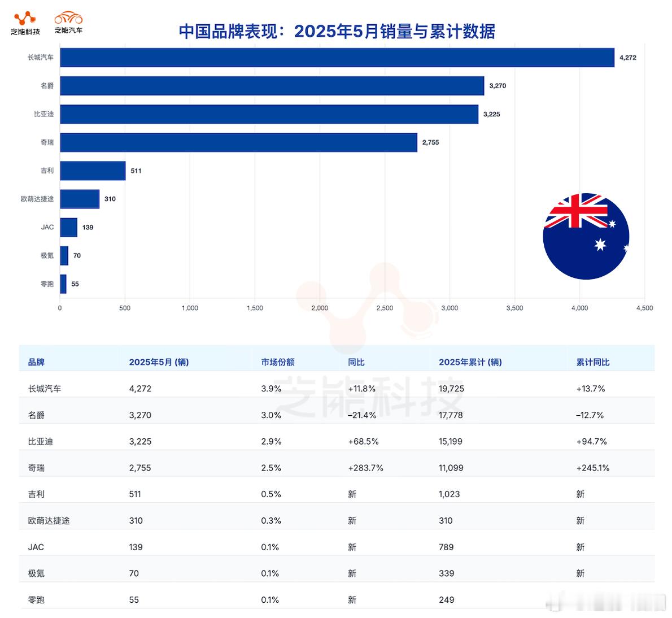The image size is (672, 618).
Task: Click cumulative change +245.1%
Action: tap(593, 468)
